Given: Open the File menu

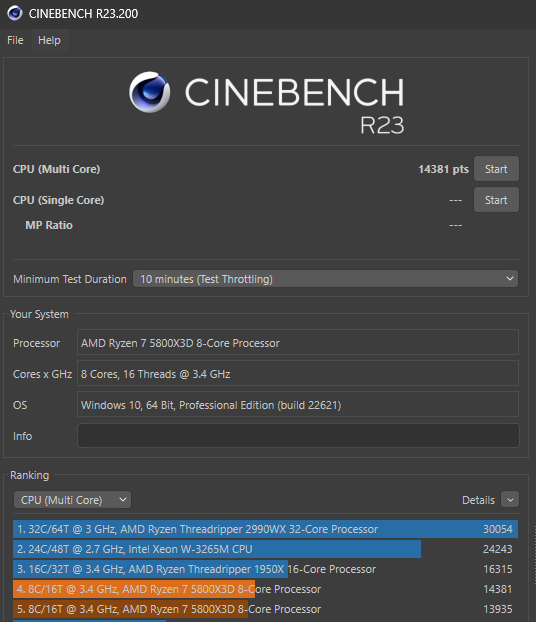Looking at the screenshot, I should tap(15, 40).
